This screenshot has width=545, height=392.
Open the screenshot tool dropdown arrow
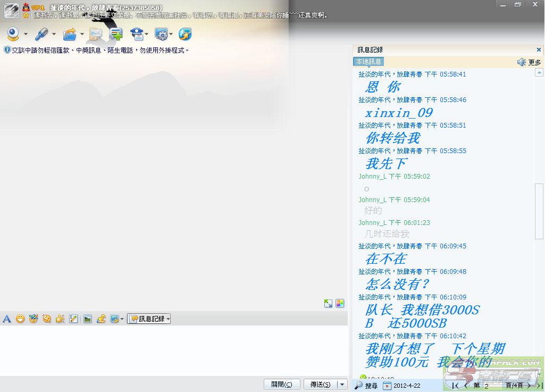tap(122, 319)
